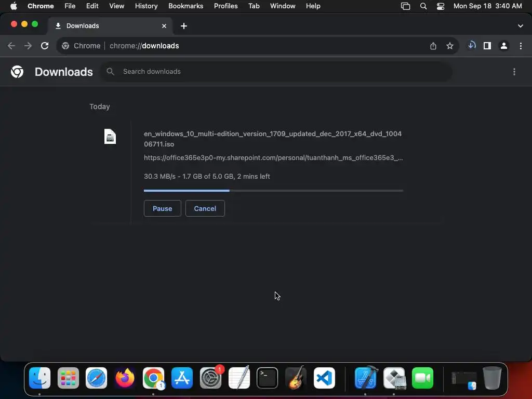Click the address bar chrome://downloads

(144, 46)
